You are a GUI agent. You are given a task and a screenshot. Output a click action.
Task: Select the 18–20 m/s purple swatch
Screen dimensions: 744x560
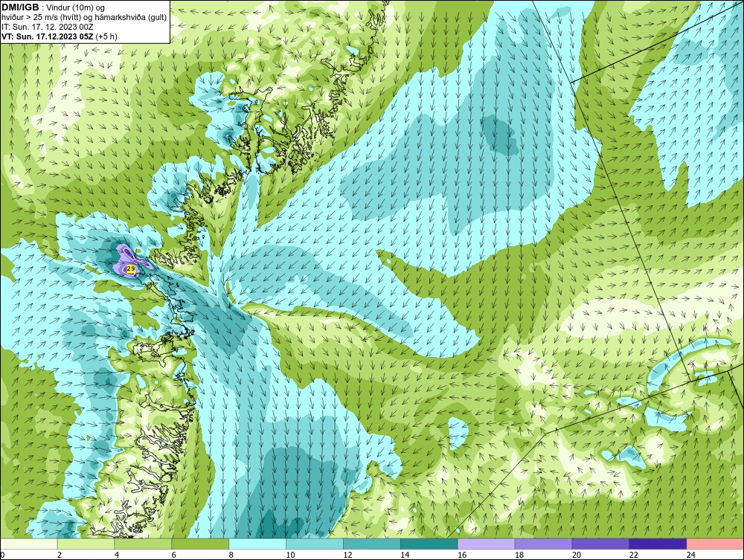tap(543, 544)
